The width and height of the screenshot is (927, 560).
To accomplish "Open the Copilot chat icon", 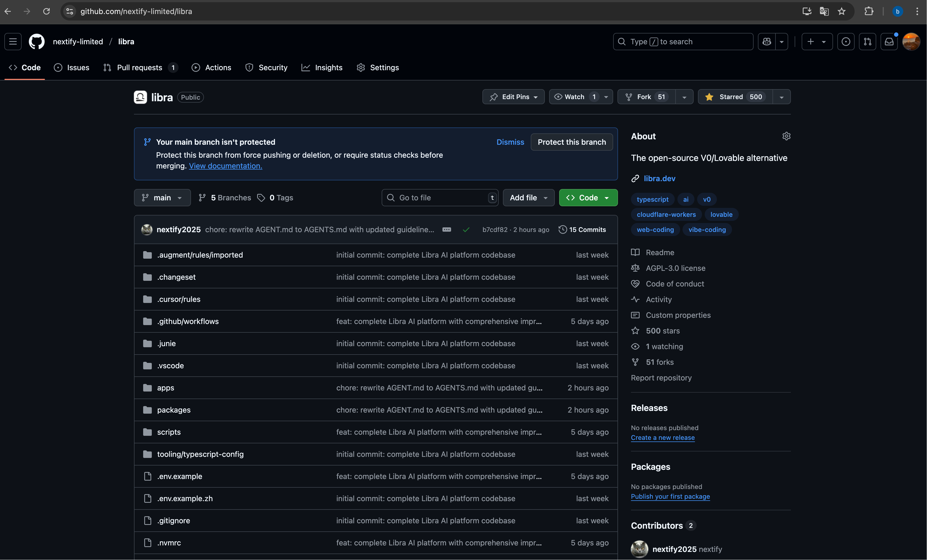I will pos(766,41).
